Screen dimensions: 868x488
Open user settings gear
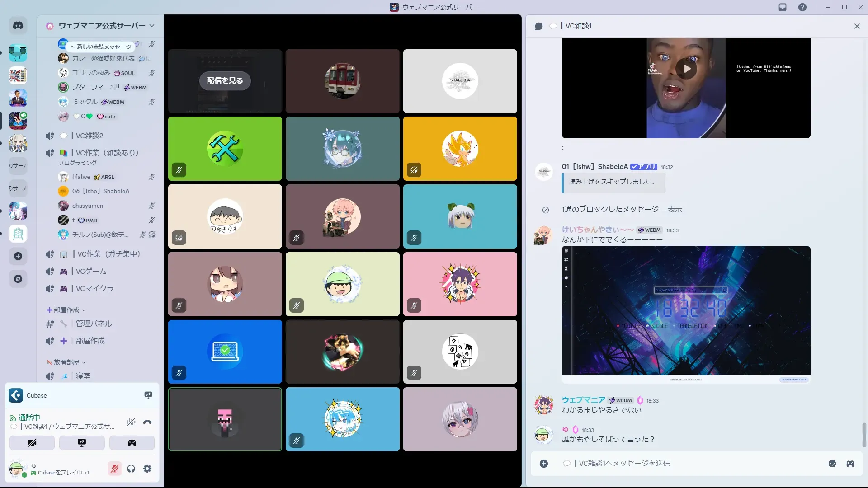147,469
